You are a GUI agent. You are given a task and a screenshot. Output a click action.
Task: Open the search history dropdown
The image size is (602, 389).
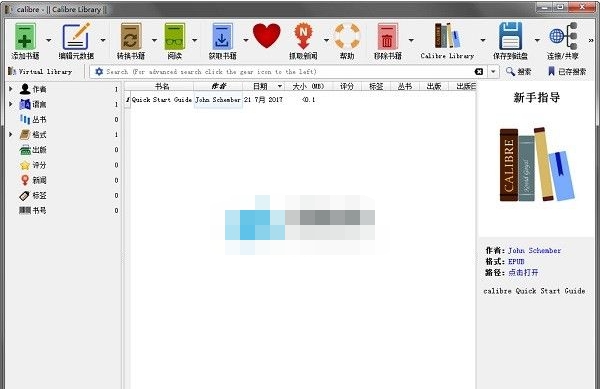point(493,71)
